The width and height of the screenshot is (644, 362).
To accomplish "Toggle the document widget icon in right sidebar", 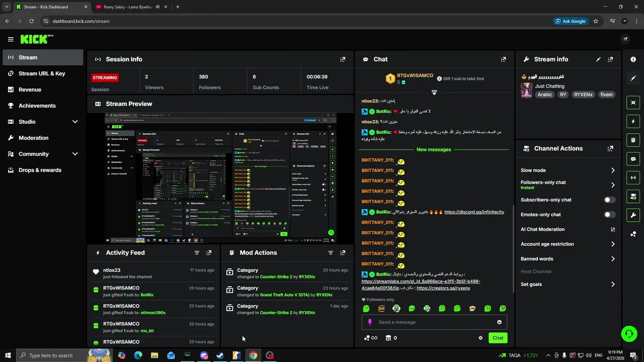I will [633, 140].
